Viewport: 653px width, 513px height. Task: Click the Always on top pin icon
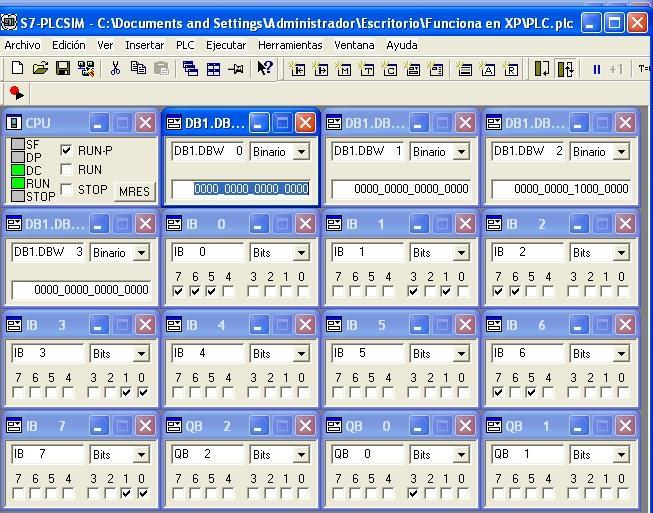(x=236, y=69)
